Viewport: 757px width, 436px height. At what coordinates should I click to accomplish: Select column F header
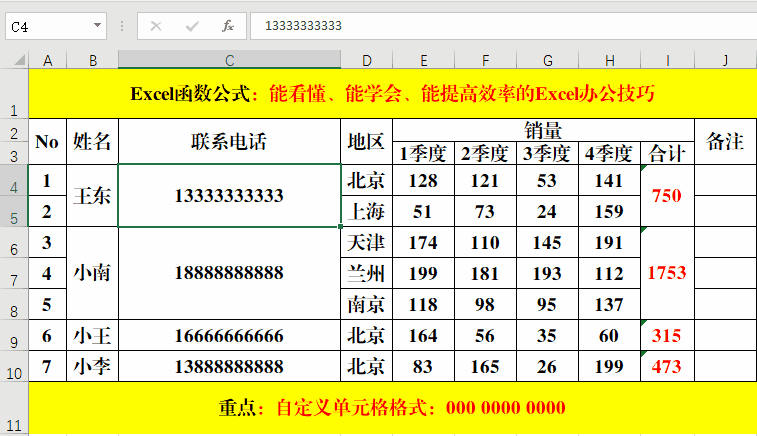pos(485,60)
